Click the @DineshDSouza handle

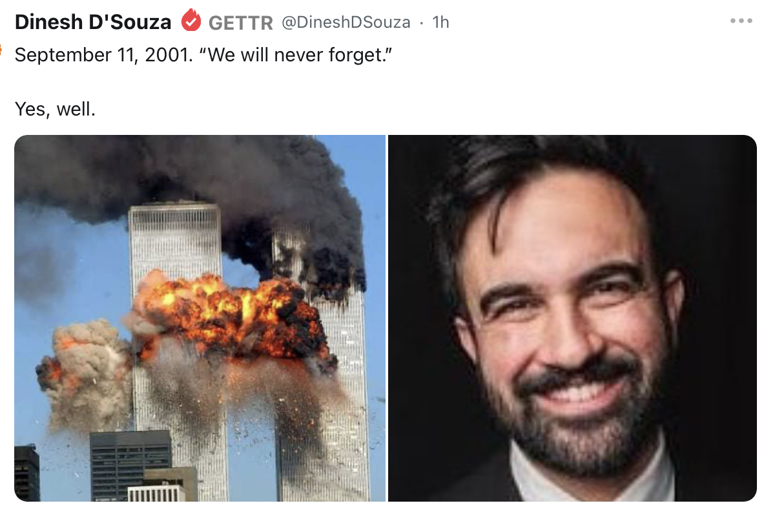(x=346, y=22)
